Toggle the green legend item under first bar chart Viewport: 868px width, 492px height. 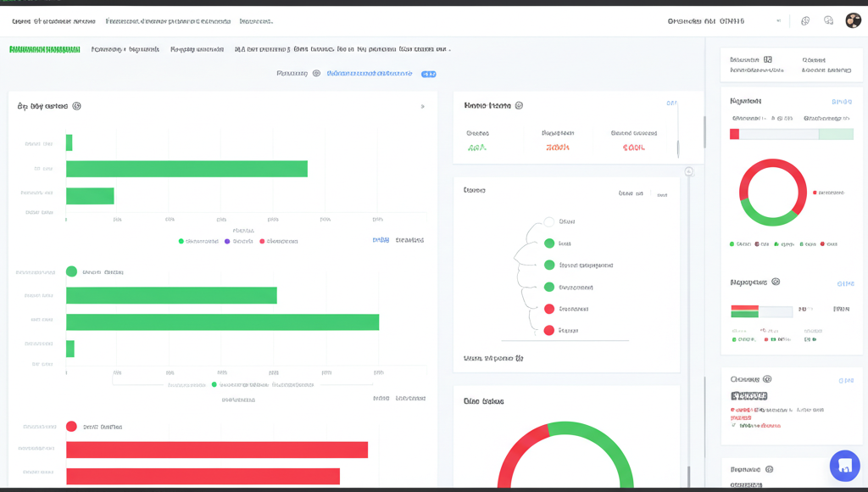[x=181, y=241]
